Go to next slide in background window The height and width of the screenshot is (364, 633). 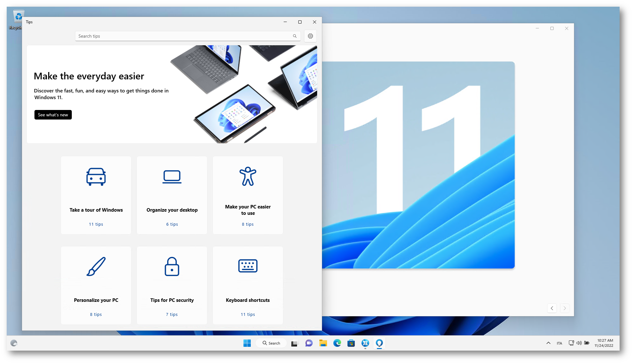pos(565,308)
